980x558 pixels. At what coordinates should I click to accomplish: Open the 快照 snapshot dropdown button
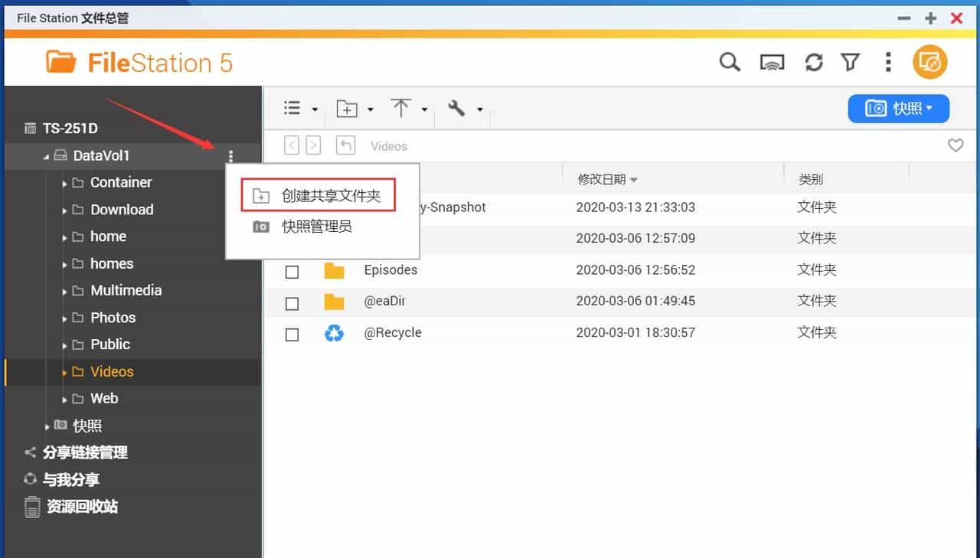tap(898, 109)
